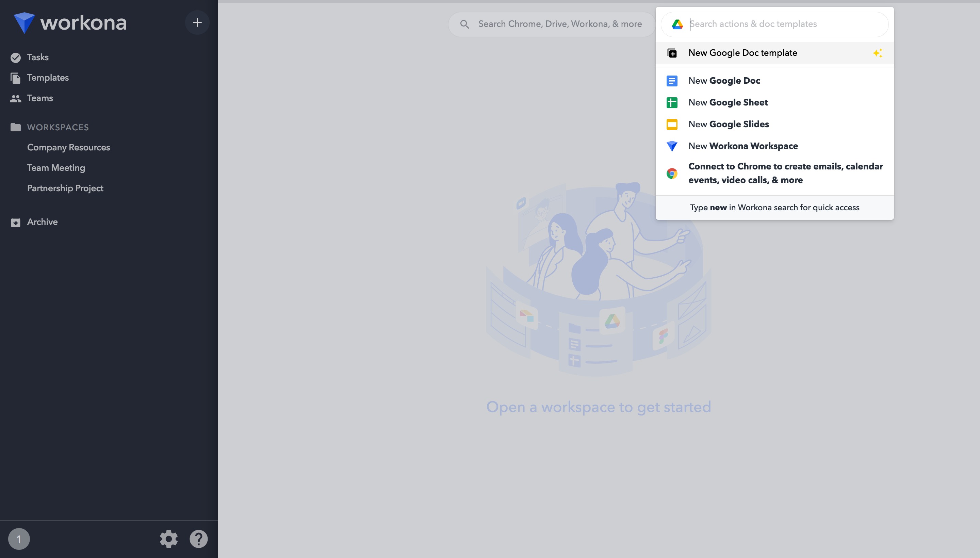This screenshot has height=558, width=980.
Task: Choose New Google Doc template
Action: (x=774, y=53)
